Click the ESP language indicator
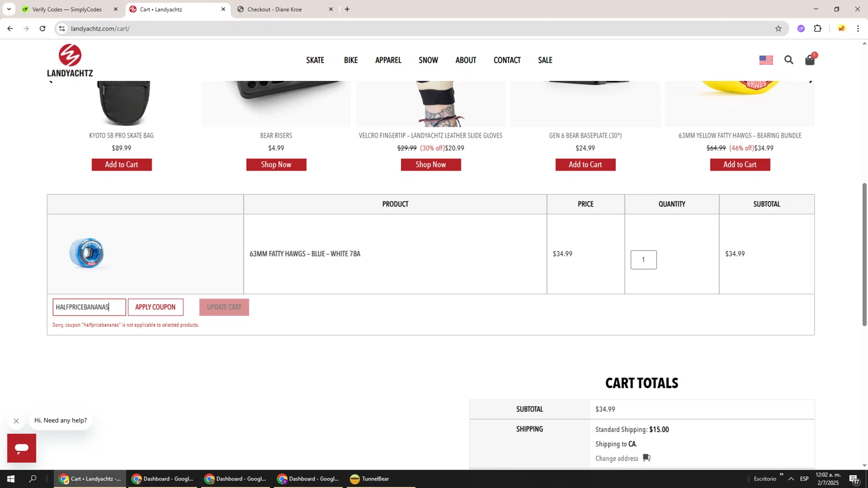The width and height of the screenshot is (868, 488). tap(804, 479)
